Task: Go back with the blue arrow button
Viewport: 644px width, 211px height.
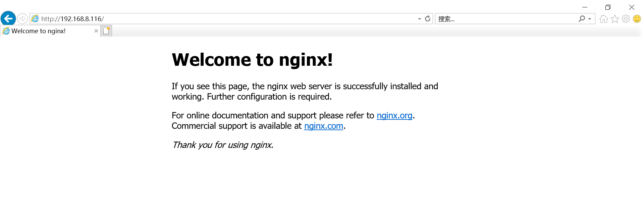Action: click(x=8, y=18)
